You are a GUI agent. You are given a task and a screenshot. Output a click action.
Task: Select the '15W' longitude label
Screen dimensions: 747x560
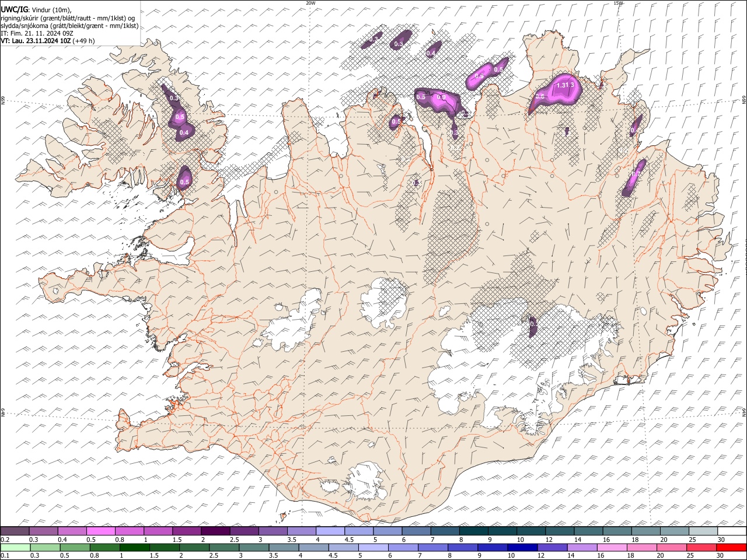pos(618,3)
